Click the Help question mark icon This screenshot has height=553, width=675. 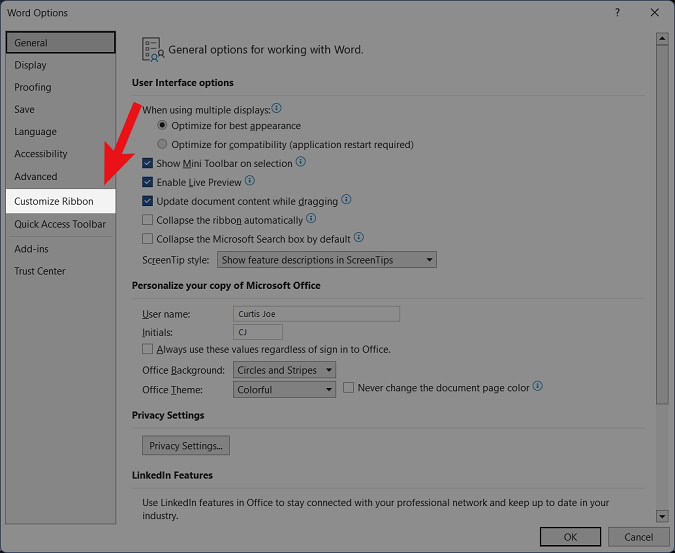coord(618,12)
